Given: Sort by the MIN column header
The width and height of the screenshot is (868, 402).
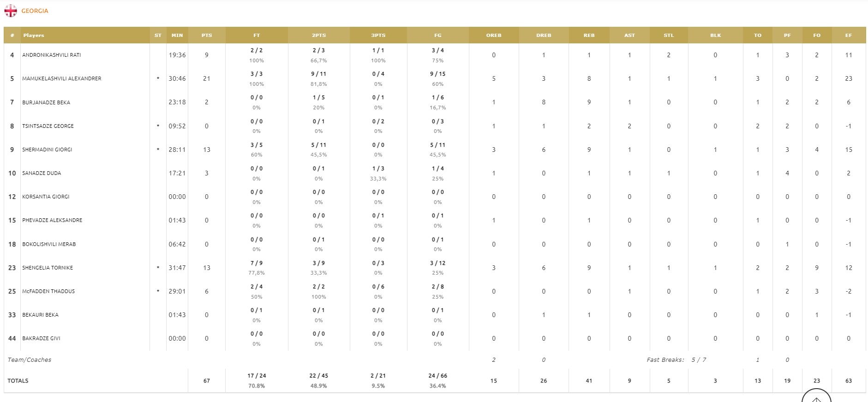Looking at the screenshot, I should pos(177,35).
